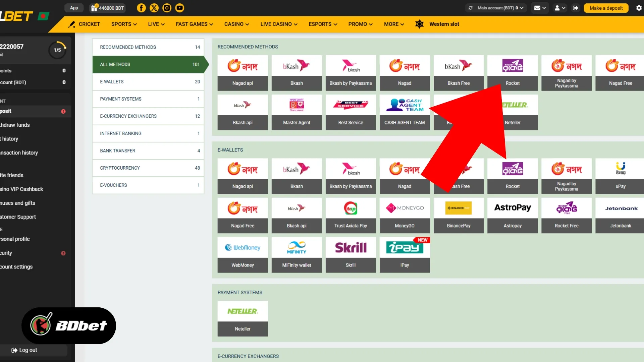Viewport: 644px width, 362px height.
Task: Open the settings gear in the header
Action: point(639,8)
